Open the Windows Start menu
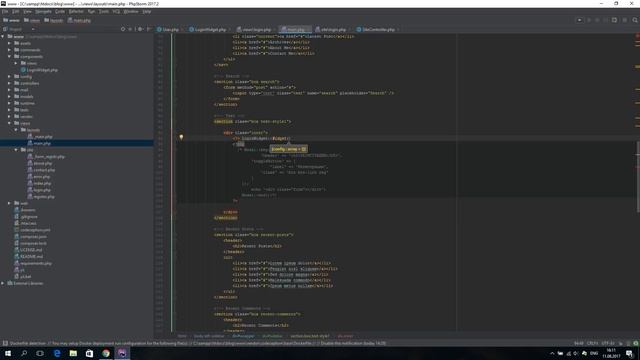The height and width of the screenshot is (360, 640). (8, 353)
